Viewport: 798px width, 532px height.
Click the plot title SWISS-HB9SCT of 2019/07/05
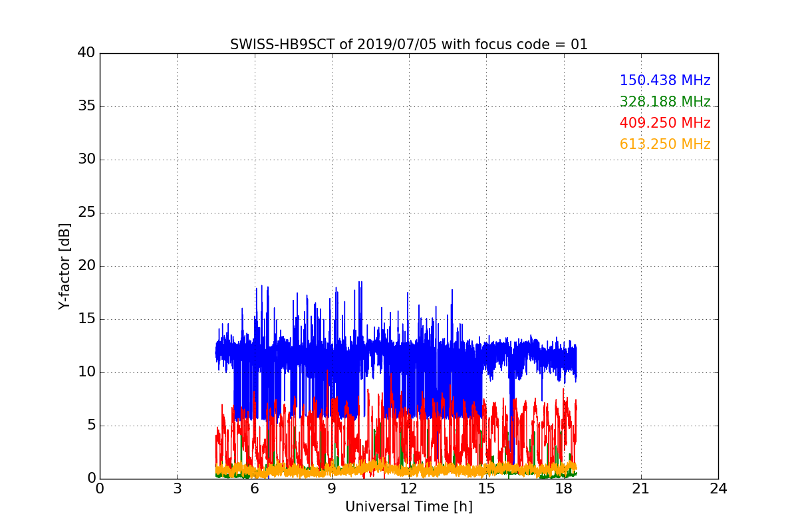tap(409, 45)
